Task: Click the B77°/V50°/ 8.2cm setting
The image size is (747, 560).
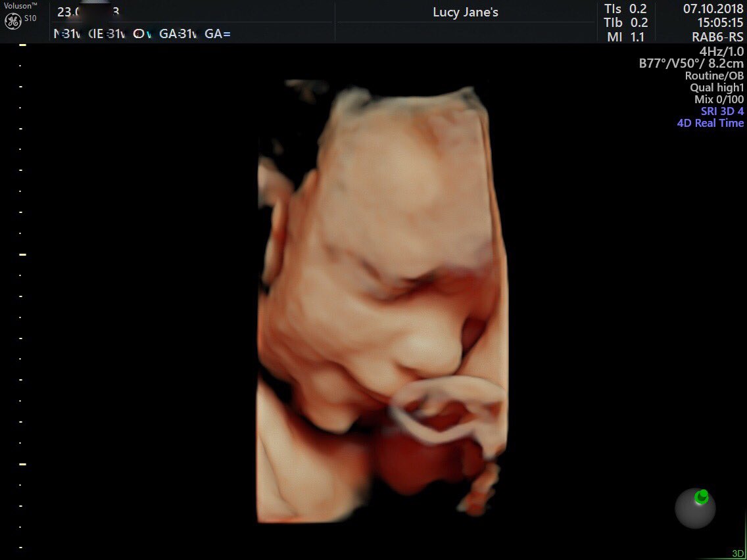Action: click(x=691, y=63)
